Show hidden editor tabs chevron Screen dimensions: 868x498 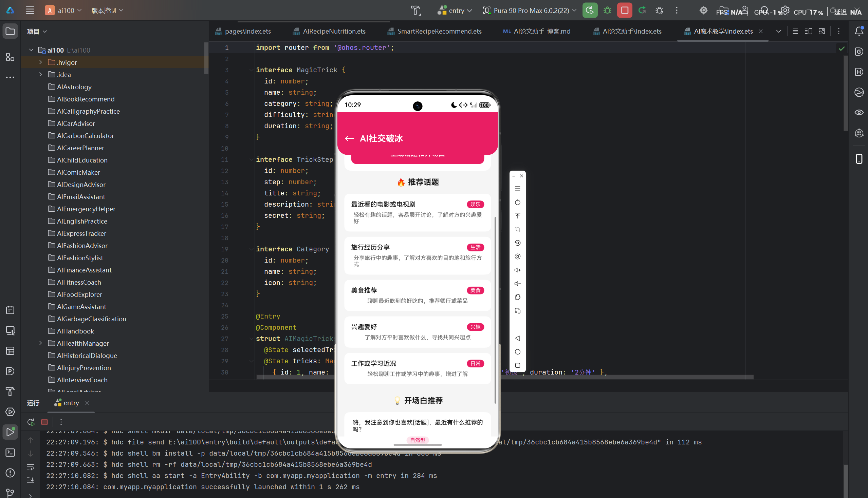coord(778,31)
